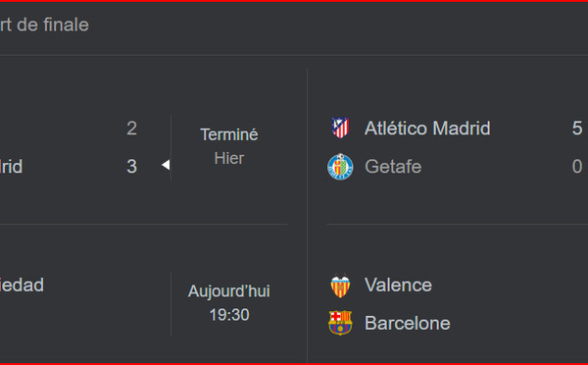
Task: Click the Hier match date label
Action: [229, 158]
